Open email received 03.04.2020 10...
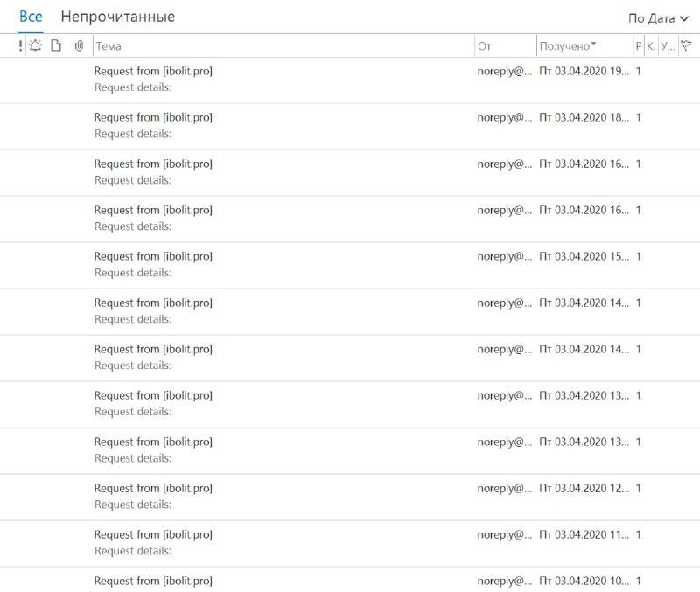 coord(350,580)
